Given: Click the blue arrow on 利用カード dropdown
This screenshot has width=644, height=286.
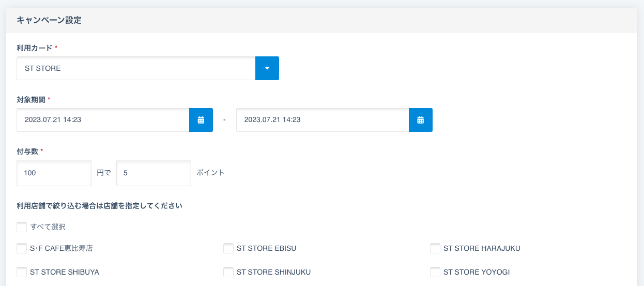Looking at the screenshot, I should pyautogui.click(x=267, y=68).
